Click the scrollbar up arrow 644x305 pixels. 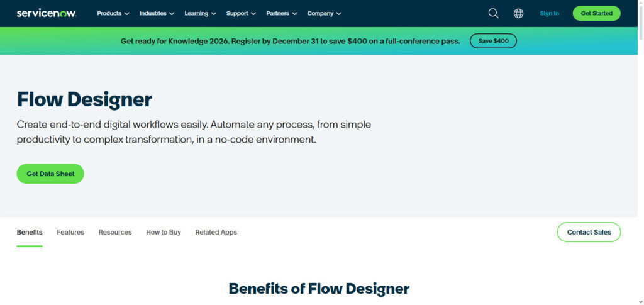click(x=641, y=3)
